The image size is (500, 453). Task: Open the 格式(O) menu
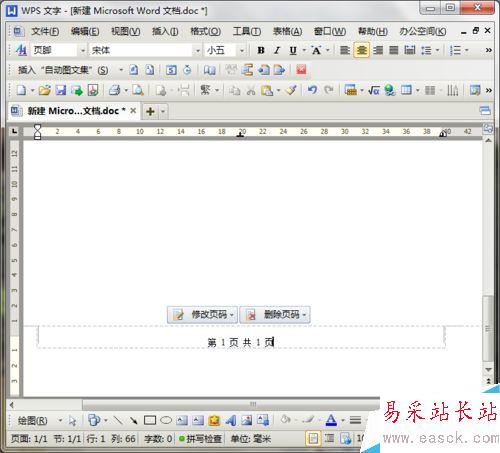point(205,31)
